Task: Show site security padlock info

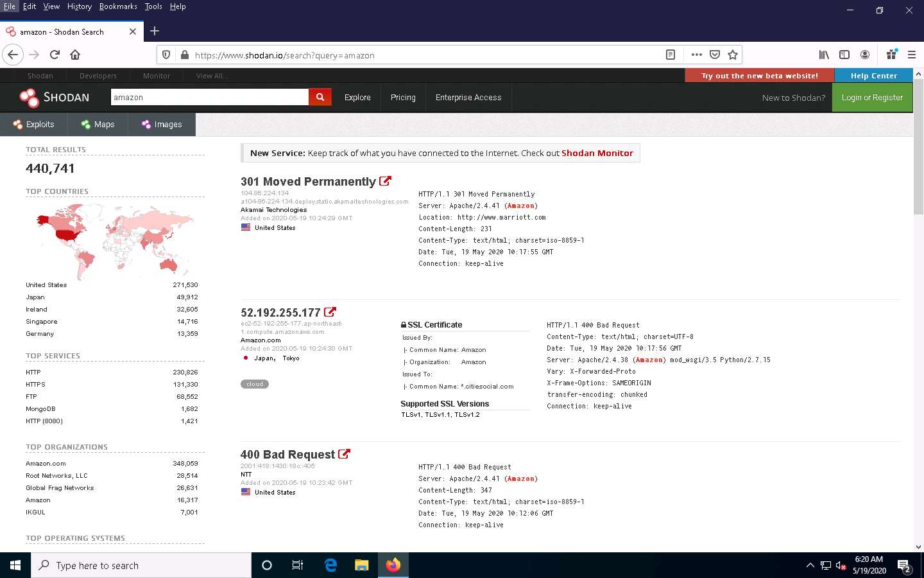Action: (x=185, y=55)
